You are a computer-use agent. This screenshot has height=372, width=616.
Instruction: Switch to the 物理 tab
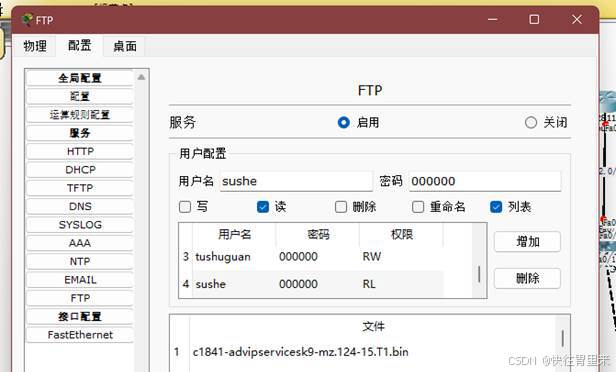[35, 46]
